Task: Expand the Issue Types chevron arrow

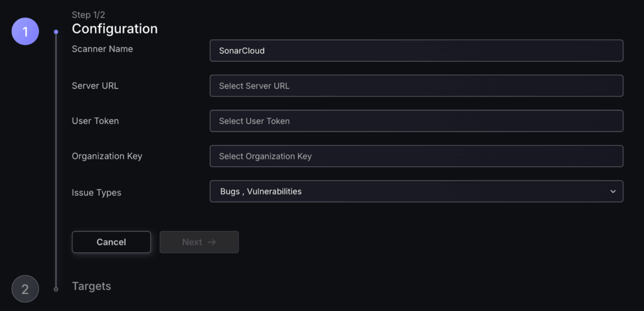Action: click(613, 191)
